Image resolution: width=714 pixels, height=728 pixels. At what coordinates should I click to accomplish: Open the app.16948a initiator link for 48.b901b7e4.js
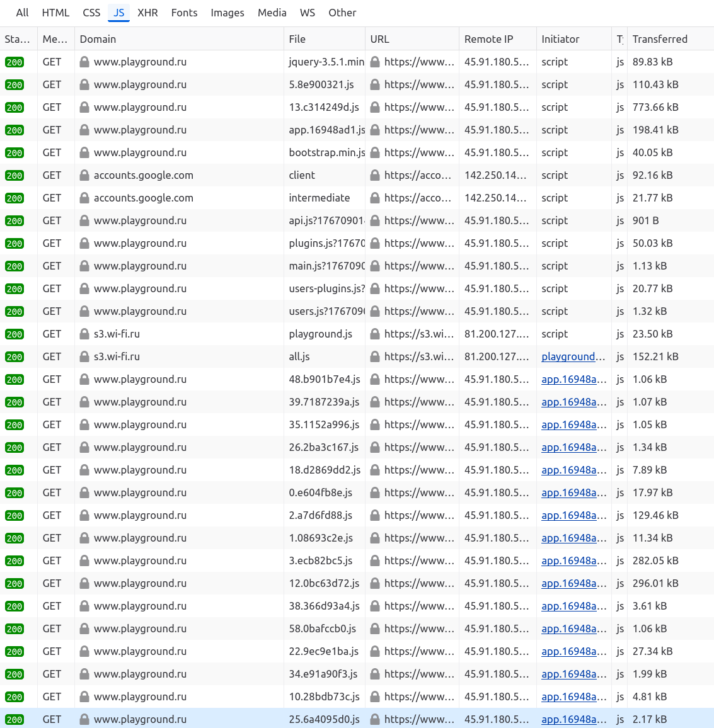point(573,379)
